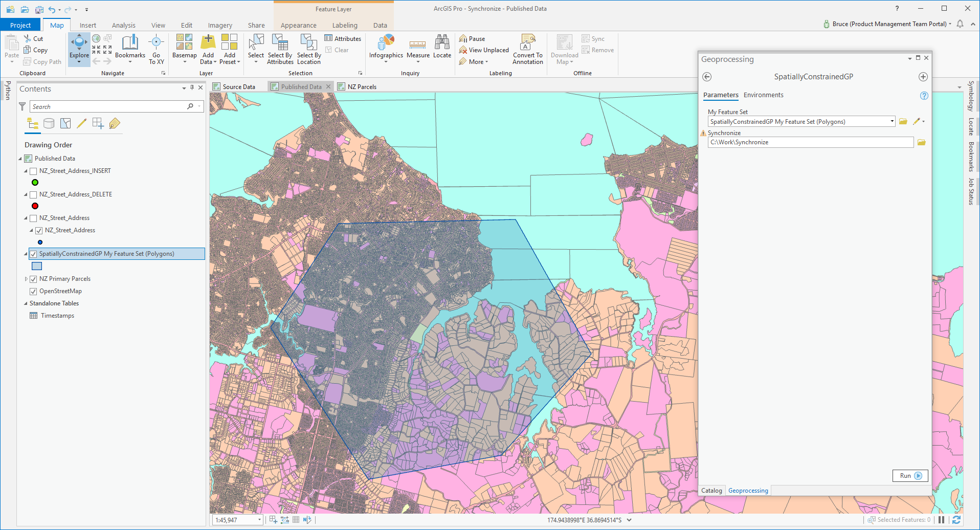
Task: Go back in the Geoprocessing pane
Action: click(707, 77)
